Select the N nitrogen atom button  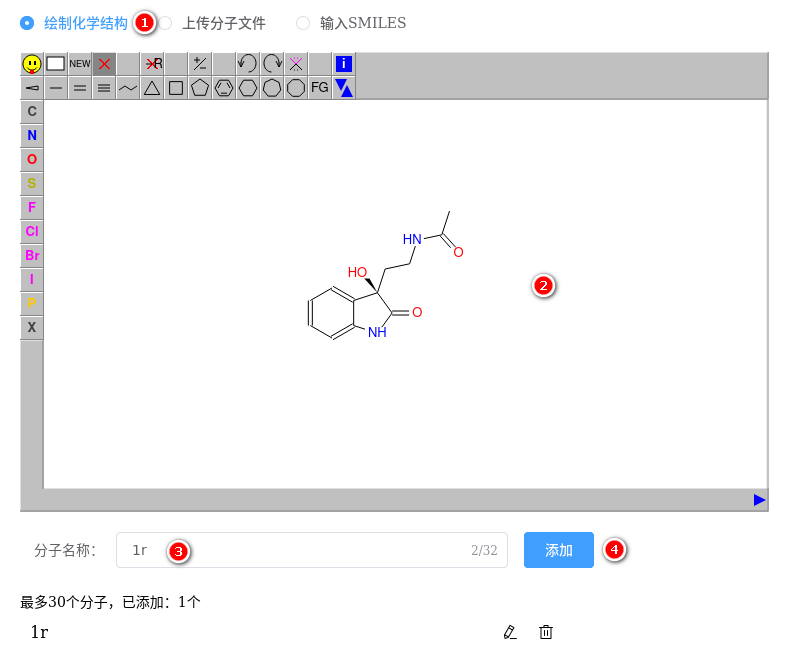[x=32, y=136]
